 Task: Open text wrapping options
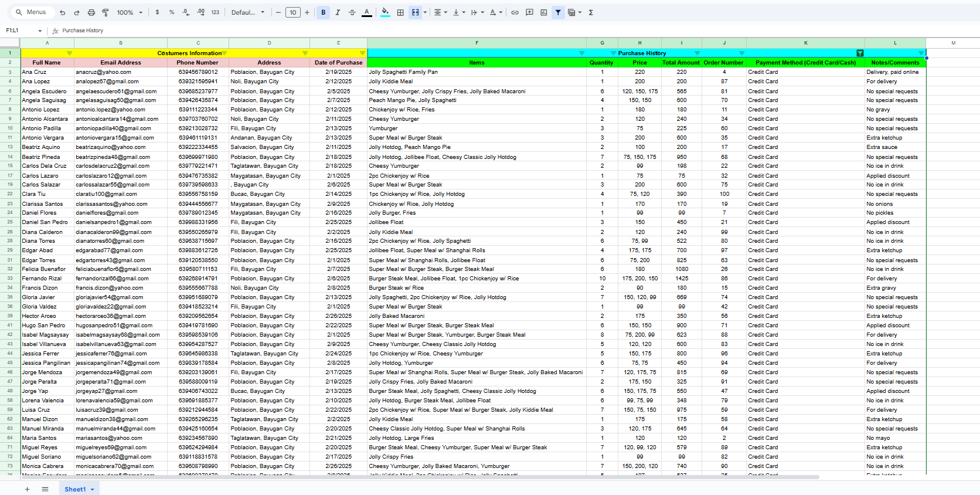(x=477, y=12)
